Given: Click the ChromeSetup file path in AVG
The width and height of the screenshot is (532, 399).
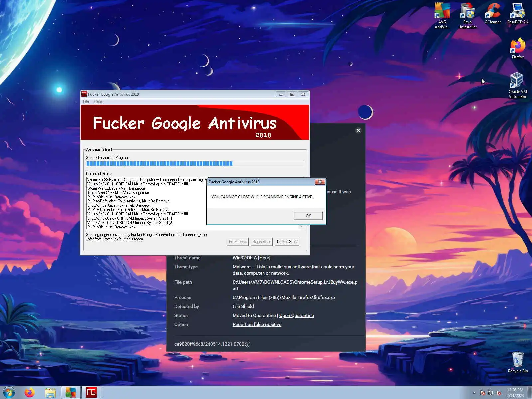Looking at the screenshot, I should click(x=295, y=285).
